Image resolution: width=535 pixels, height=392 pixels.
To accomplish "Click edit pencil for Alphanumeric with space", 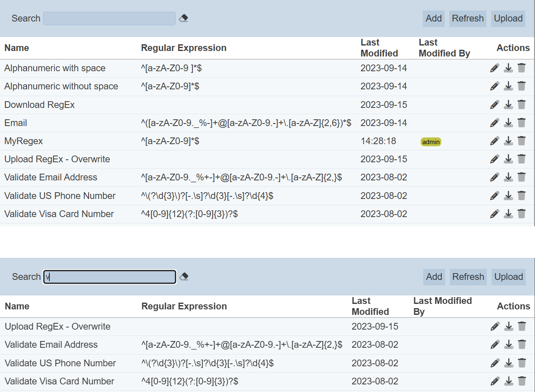I will (494, 68).
